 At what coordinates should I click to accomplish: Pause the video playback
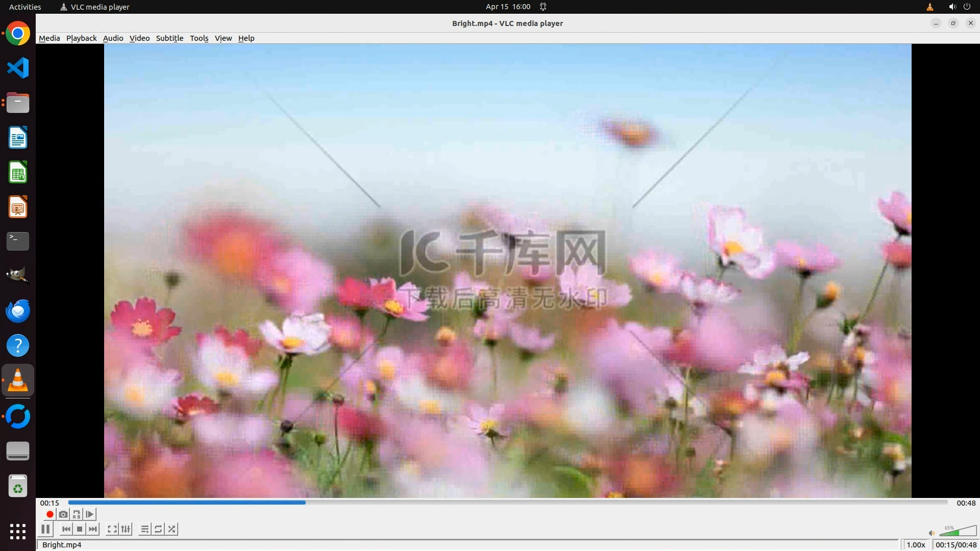pos(45,529)
